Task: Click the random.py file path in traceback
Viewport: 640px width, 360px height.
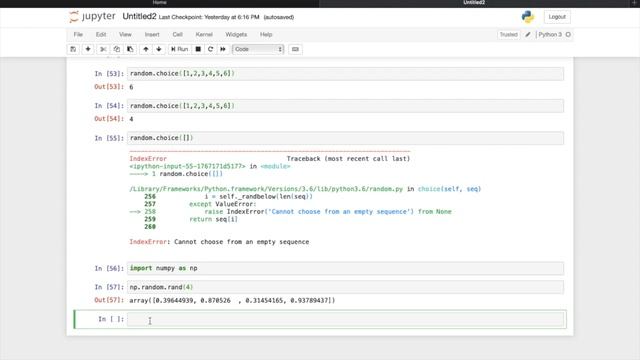Action: pyautogui.click(x=266, y=189)
